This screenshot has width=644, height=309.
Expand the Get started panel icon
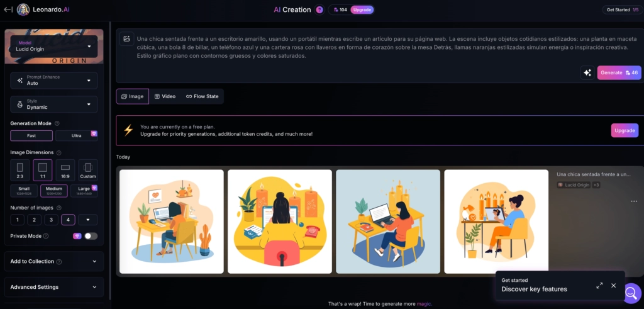tap(599, 285)
